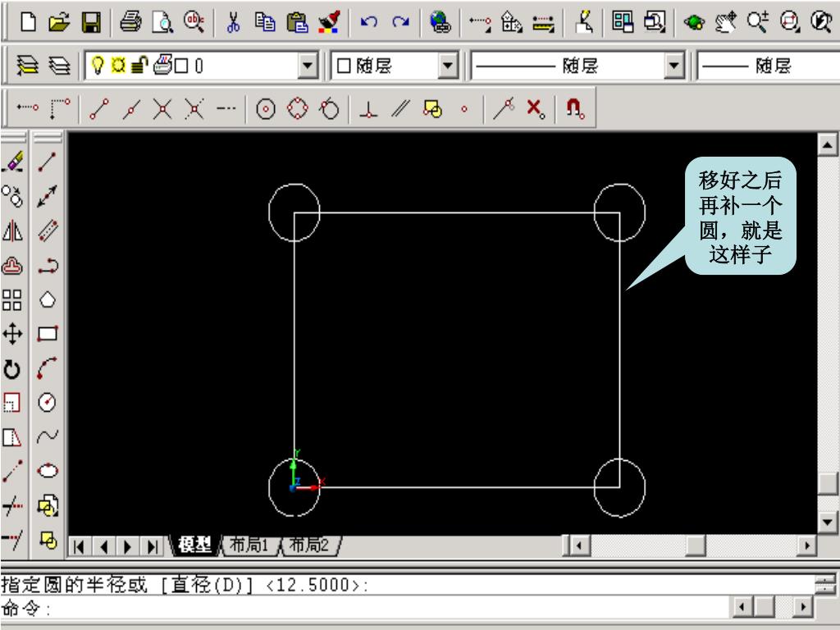The image size is (840, 630).
Task: Select the Arc drawing tool
Action: pyautogui.click(x=47, y=369)
